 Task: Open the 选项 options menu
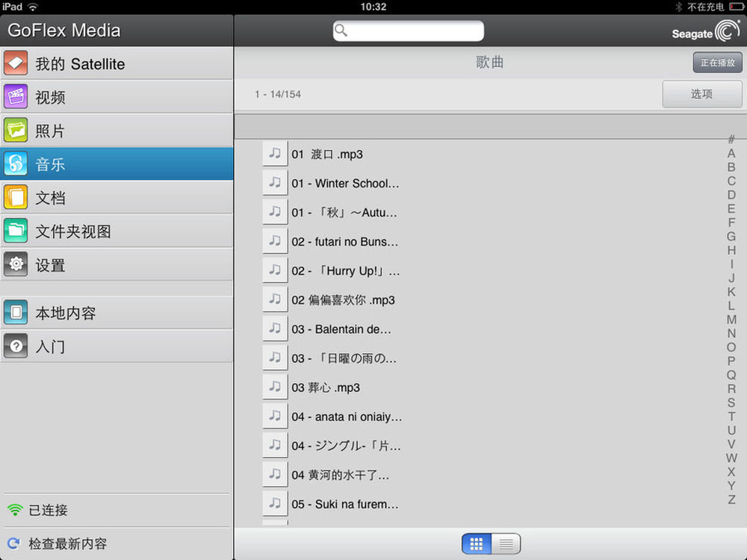click(701, 94)
